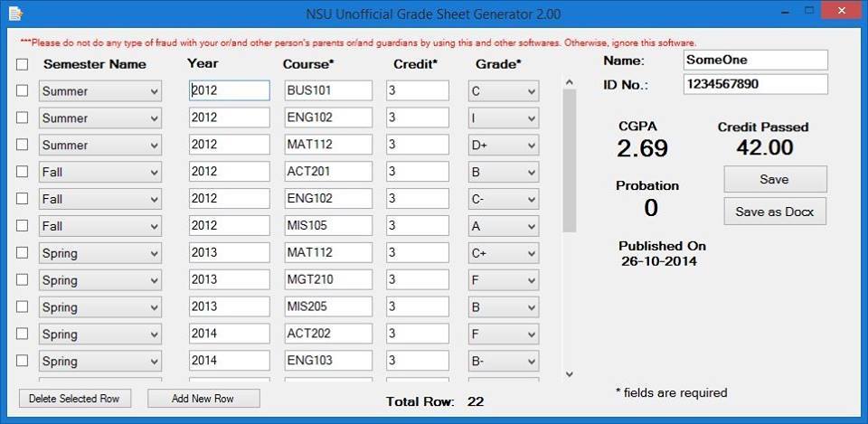Click the BUS101 course field
868x424 pixels.
(328, 90)
